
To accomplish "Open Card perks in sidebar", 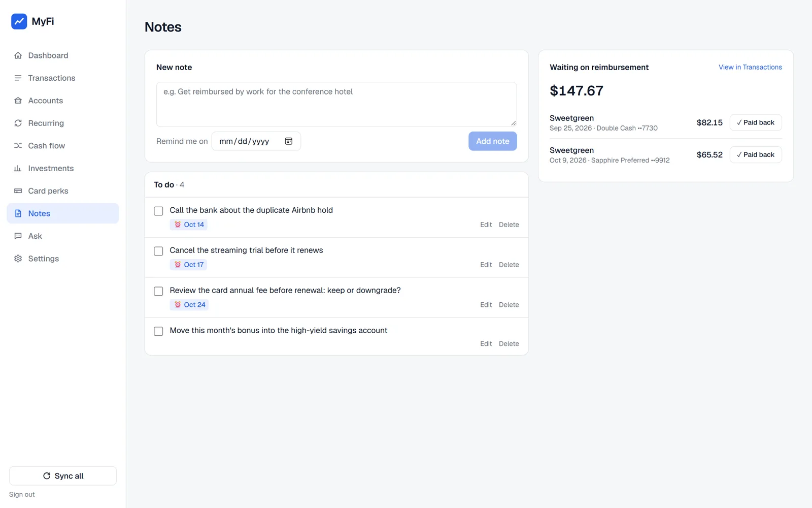I will (63, 191).
